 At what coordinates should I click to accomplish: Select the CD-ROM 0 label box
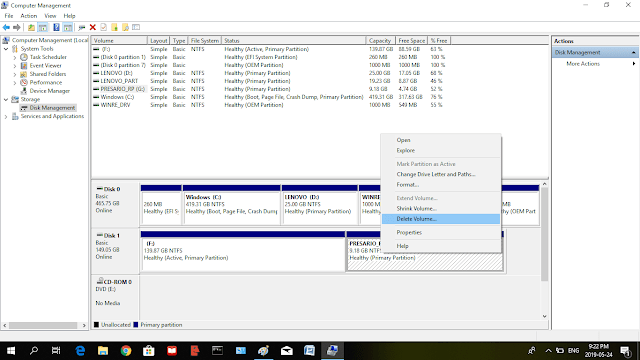point(115,297)
